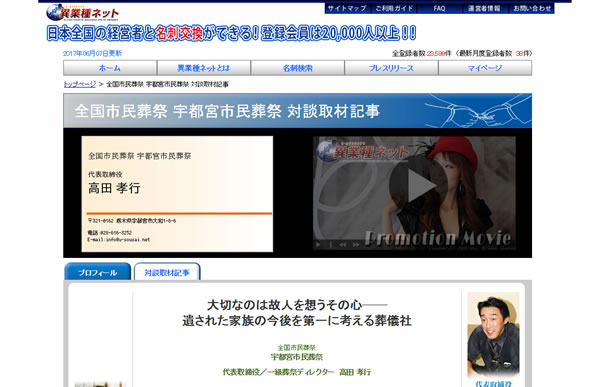Click the fast-forward icon in video controls

point(356,245)
